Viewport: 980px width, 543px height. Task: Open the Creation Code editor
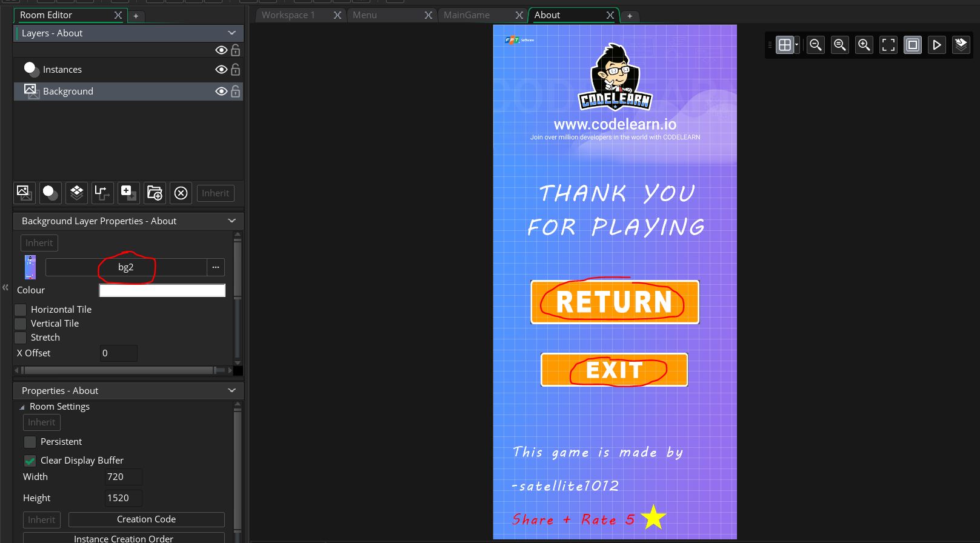[x=146, y=519]
